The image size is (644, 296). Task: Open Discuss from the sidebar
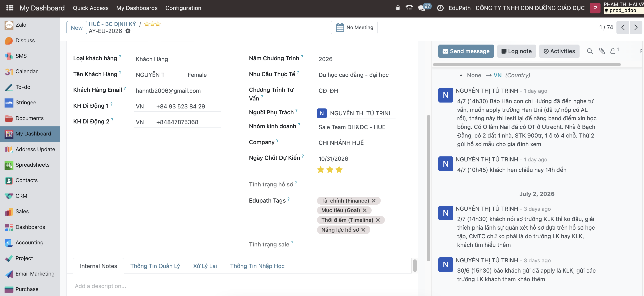pyautogui.click(x=30, y=40)
